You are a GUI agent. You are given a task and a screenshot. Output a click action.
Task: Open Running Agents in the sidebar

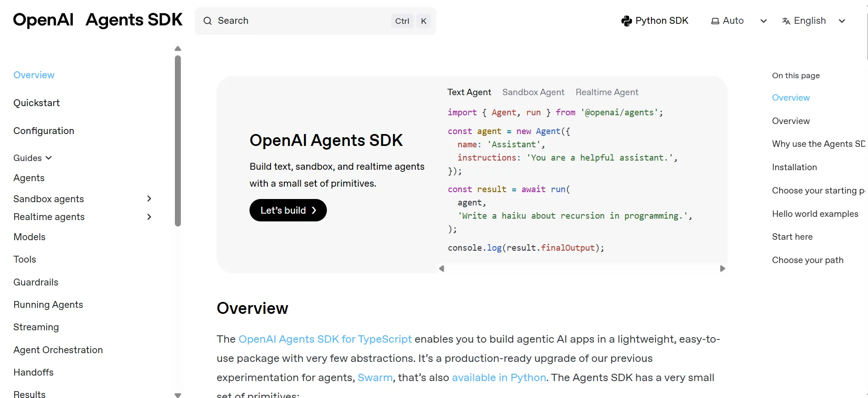[x=48, y=305]
